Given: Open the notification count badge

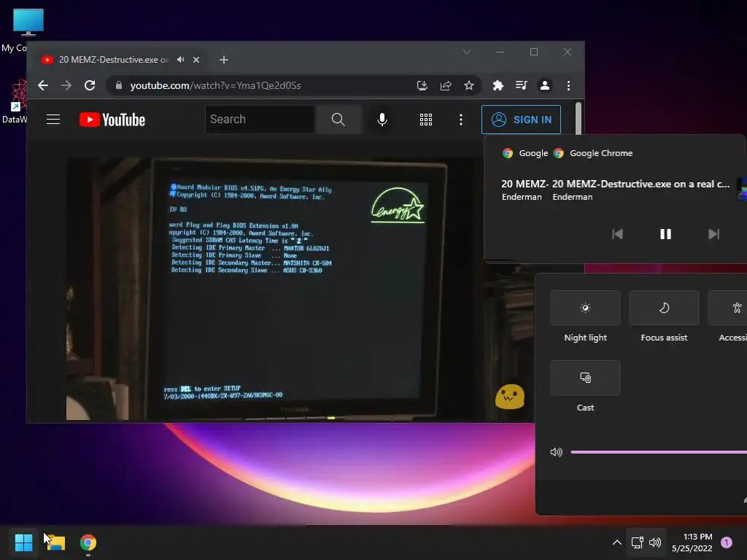Looking at the screenshot, I should (x=727, y=542).
